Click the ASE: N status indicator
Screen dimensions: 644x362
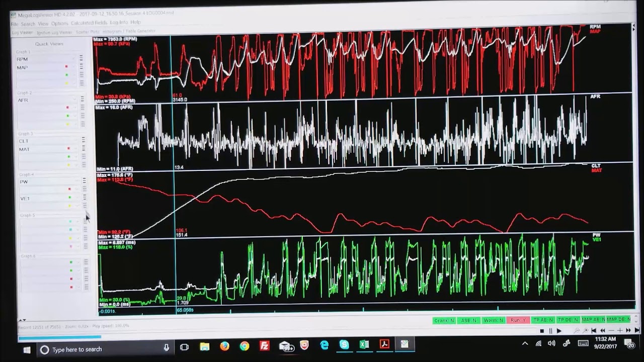pyautogui.click(x=468, y=320)
